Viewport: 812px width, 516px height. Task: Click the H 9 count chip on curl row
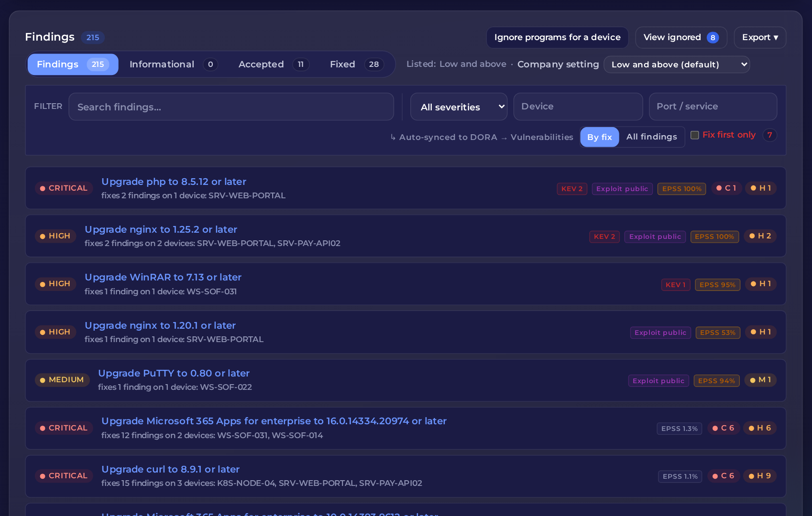[760, 476]
